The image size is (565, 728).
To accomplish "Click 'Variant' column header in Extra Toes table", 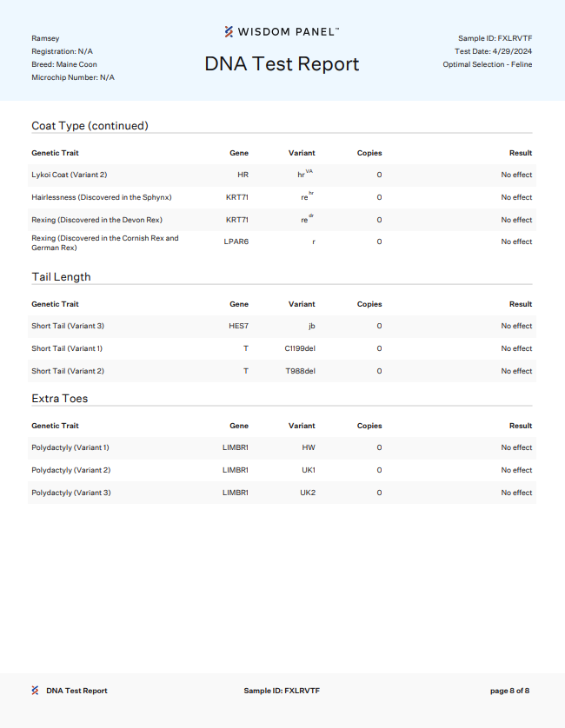I will (x=302, y=426).
